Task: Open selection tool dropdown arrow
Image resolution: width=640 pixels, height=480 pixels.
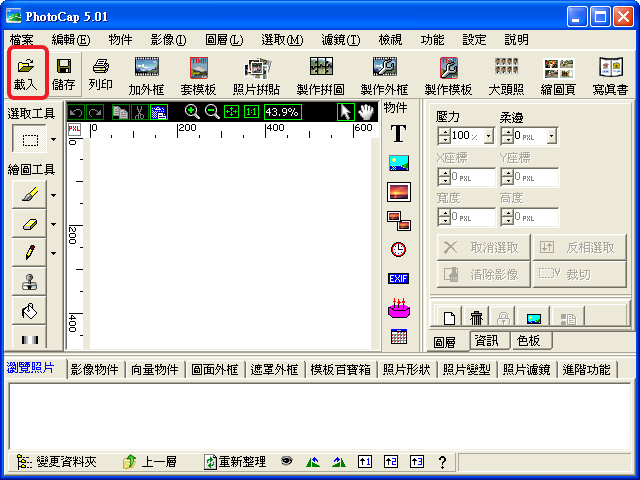Action: [53, 140]
